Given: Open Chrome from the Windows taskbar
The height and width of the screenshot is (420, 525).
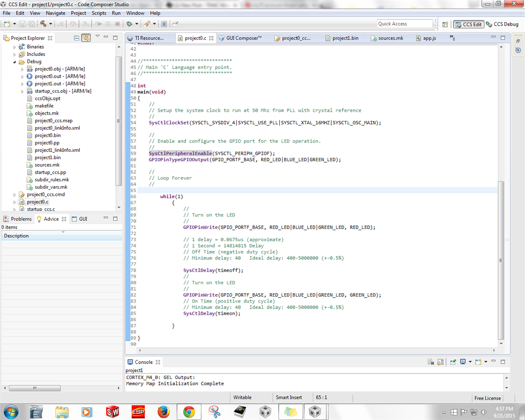Looking at the screenshot, I should tap(189, 412).
